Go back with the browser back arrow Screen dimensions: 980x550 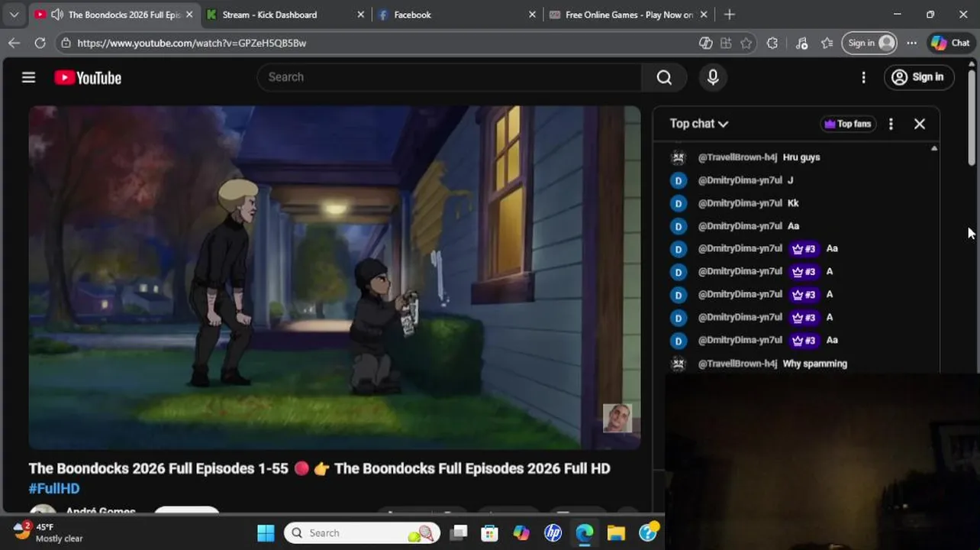14,43
